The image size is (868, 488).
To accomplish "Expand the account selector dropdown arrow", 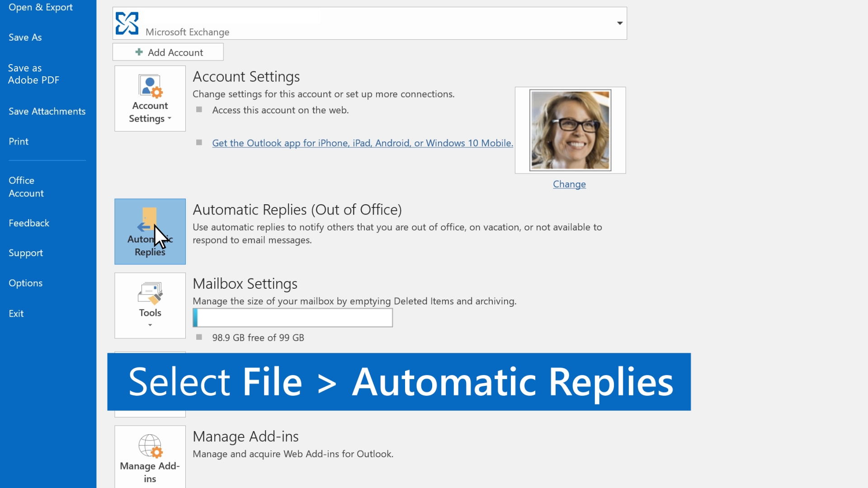I will click(x=620, y=23).
